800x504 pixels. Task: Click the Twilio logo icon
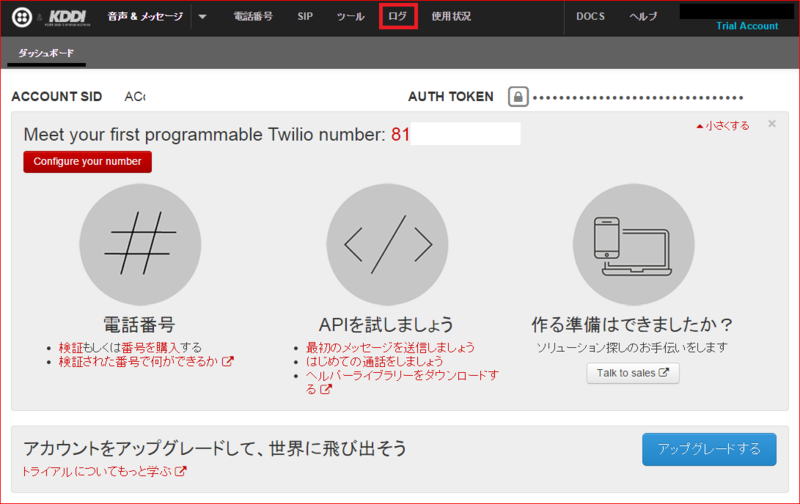22,17
